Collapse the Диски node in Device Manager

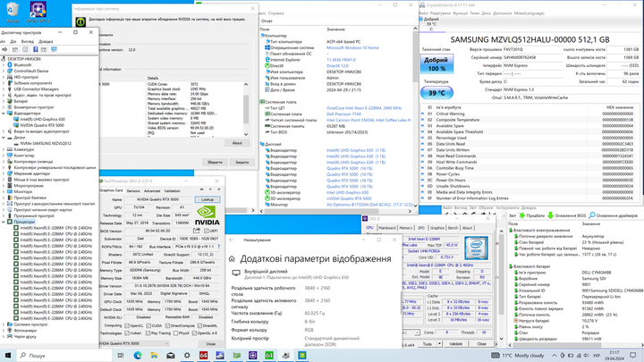click(4, 138)
